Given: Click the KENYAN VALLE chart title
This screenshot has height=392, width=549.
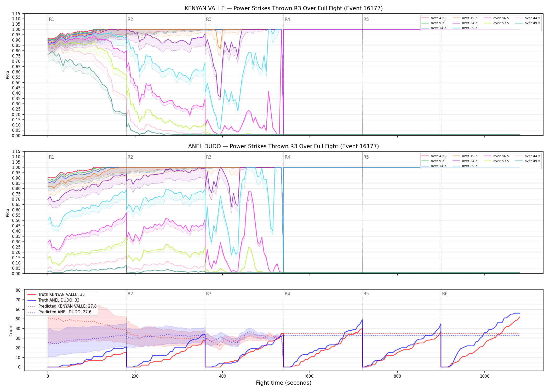Looking at the screenshot, I should [x=283, y=8].
